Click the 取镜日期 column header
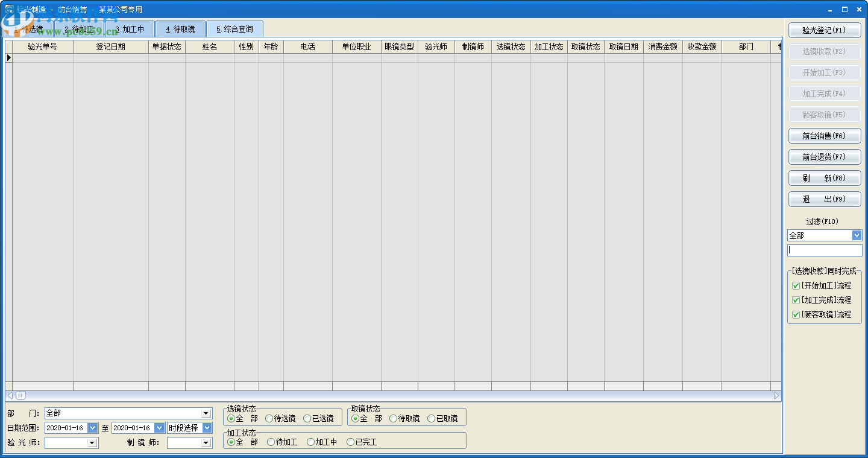This screenshot has height=458, width=868. click(624, 47)
